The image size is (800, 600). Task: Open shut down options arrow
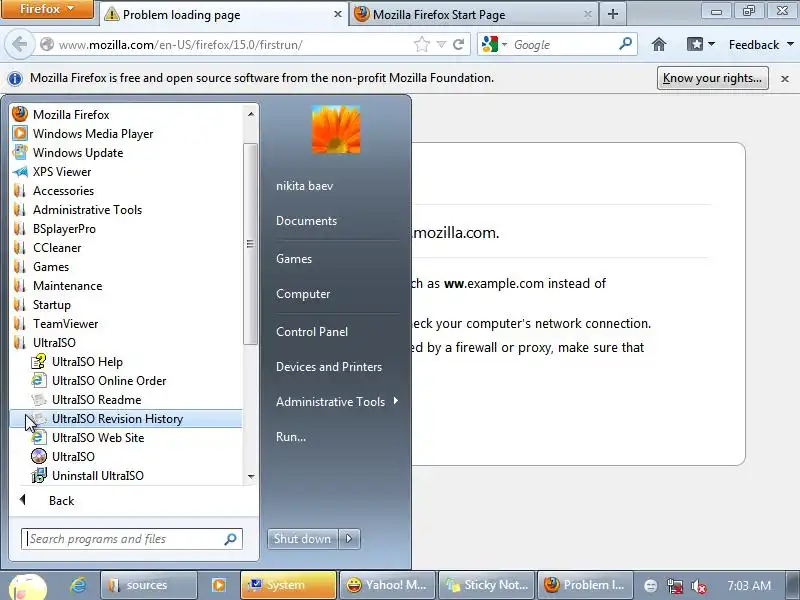tap(349, 539)
